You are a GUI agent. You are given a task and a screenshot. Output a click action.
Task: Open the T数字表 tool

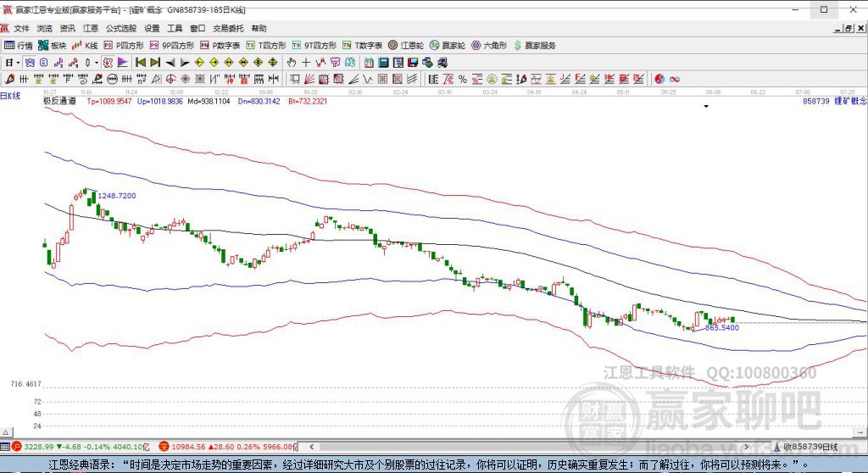click(x=362, y=46)
